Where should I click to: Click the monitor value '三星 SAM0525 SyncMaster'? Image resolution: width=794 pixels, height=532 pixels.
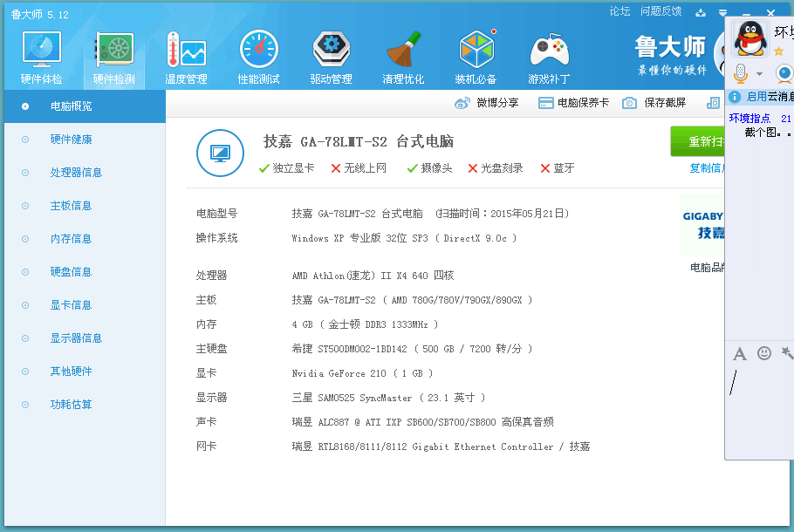352,398
